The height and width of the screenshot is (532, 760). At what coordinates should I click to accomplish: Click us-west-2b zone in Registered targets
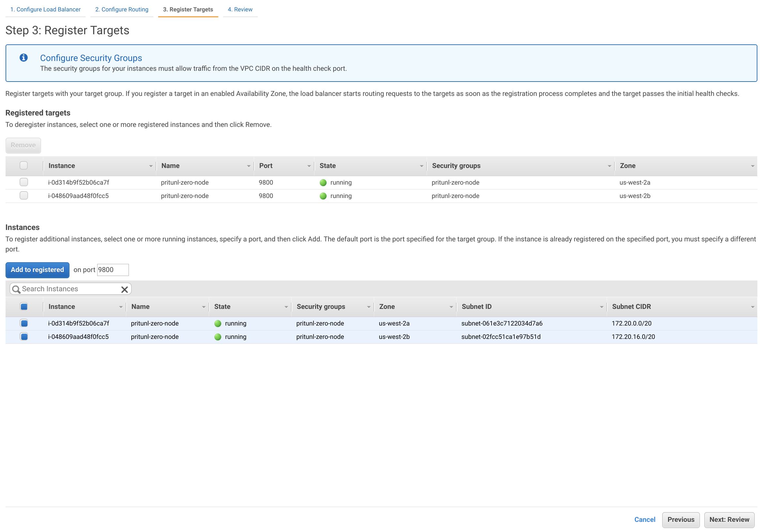(x=634, y=196)
